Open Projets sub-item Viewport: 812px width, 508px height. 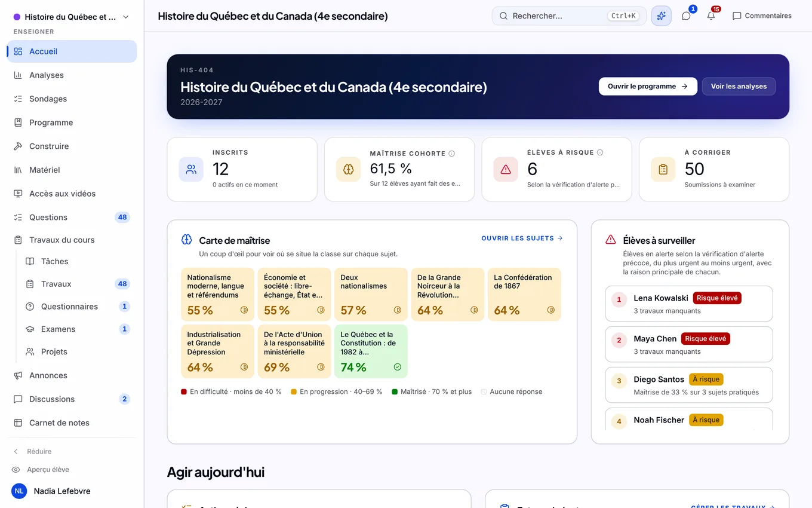pos(78,352)
